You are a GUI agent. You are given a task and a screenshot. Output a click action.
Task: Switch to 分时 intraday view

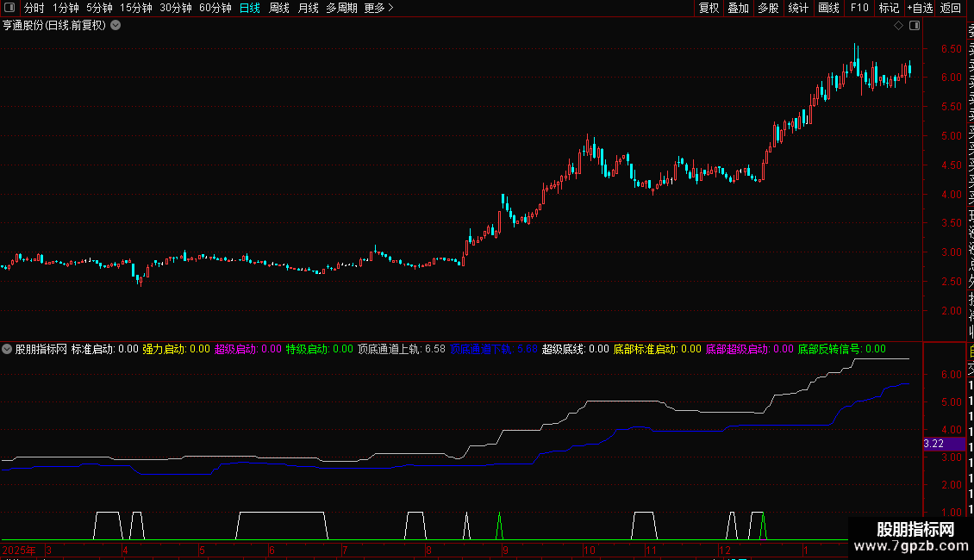(34, 8)
